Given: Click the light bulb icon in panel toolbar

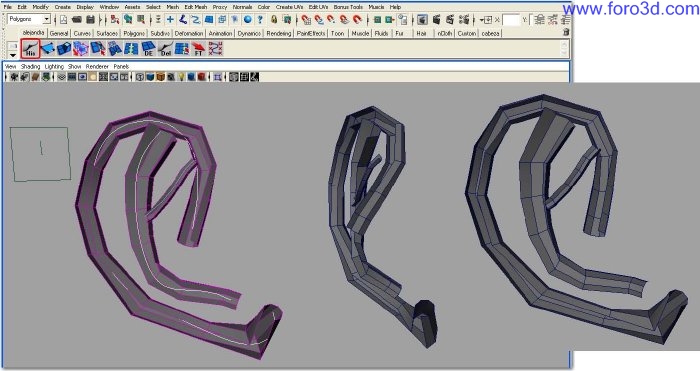Looking at the screenshot, I should coord(181,77).
